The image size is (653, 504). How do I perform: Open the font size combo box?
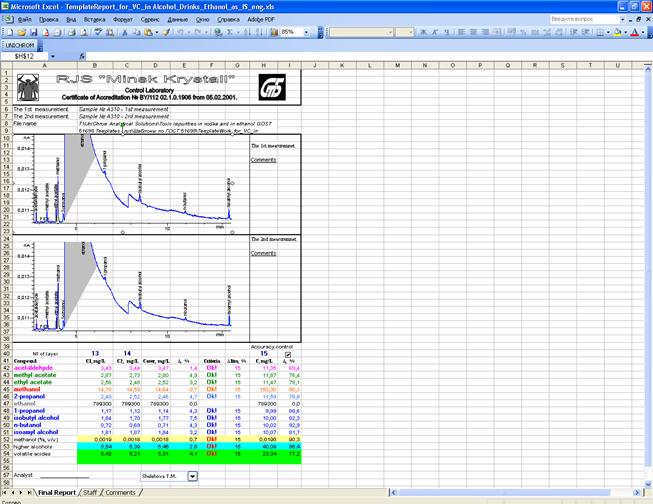[404, 32]
